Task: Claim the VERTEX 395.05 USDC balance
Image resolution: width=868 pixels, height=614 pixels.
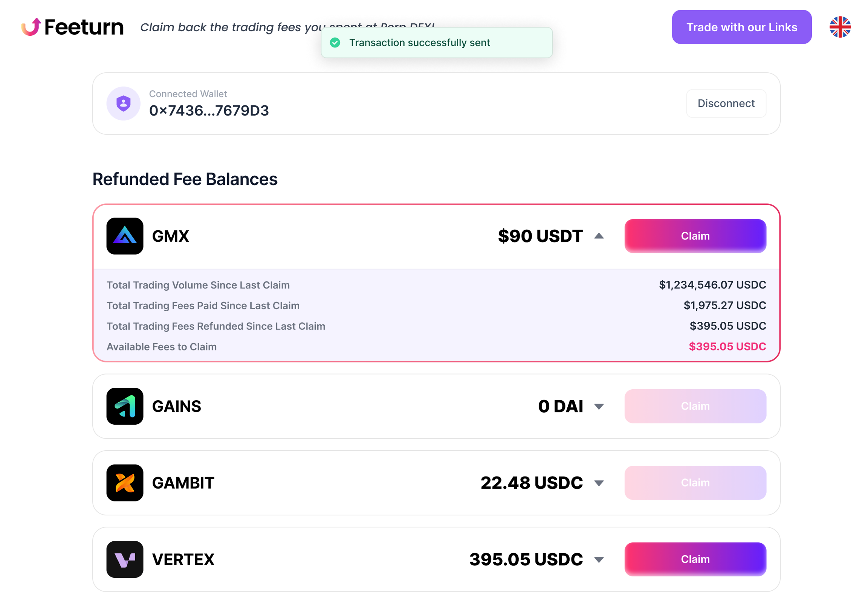Action: click(695, 559)
